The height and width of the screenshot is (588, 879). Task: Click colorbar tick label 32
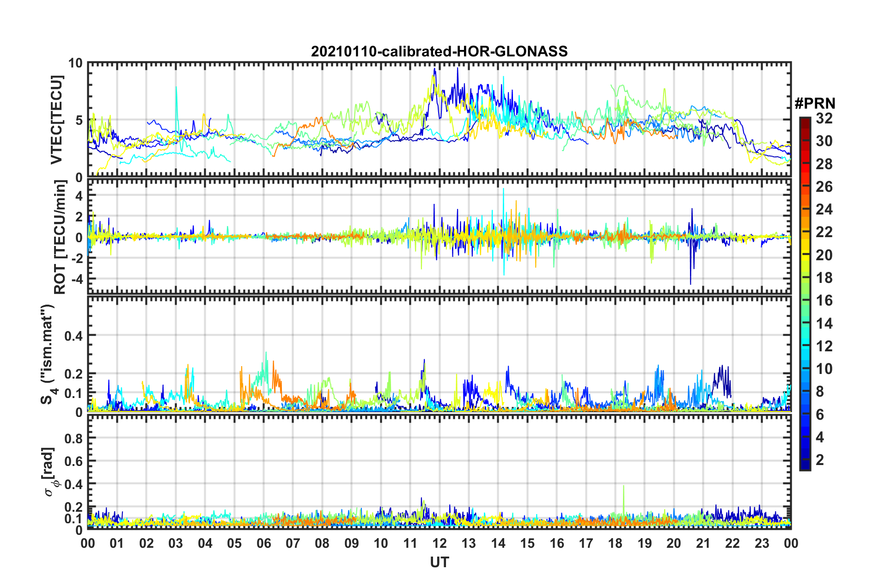[x=824, y=118]
